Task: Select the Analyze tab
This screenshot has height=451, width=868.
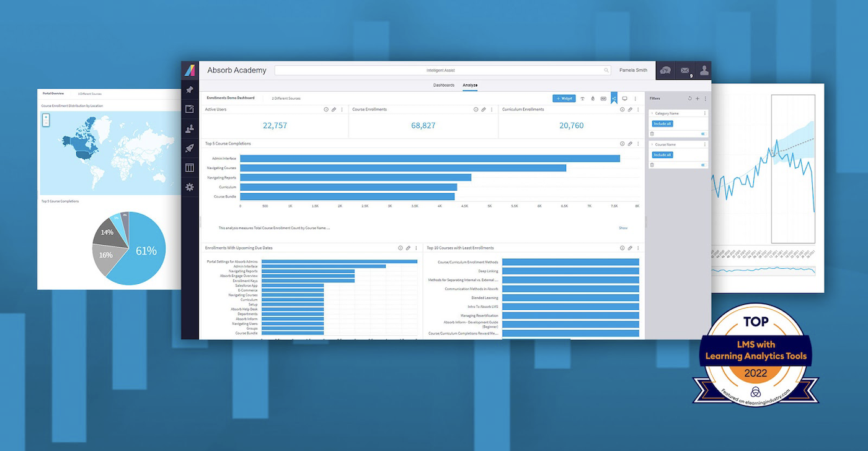Action: (469, 85)
